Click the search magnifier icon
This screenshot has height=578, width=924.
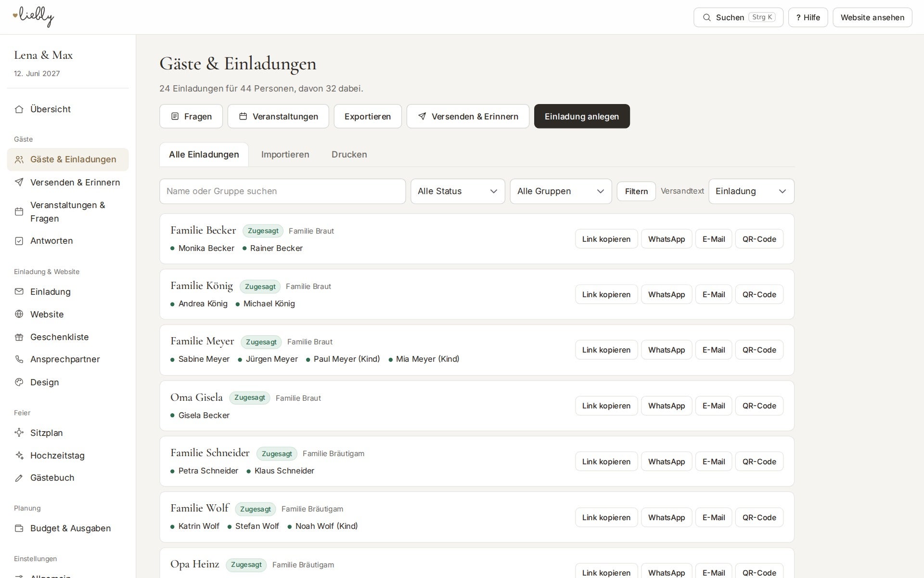click(x=706, y=17)
